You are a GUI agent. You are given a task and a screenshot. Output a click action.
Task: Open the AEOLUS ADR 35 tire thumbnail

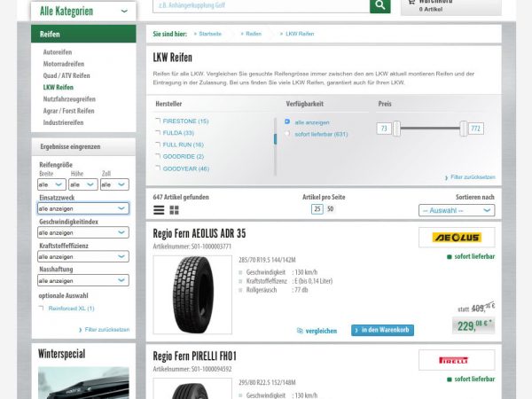coord(192,295)
